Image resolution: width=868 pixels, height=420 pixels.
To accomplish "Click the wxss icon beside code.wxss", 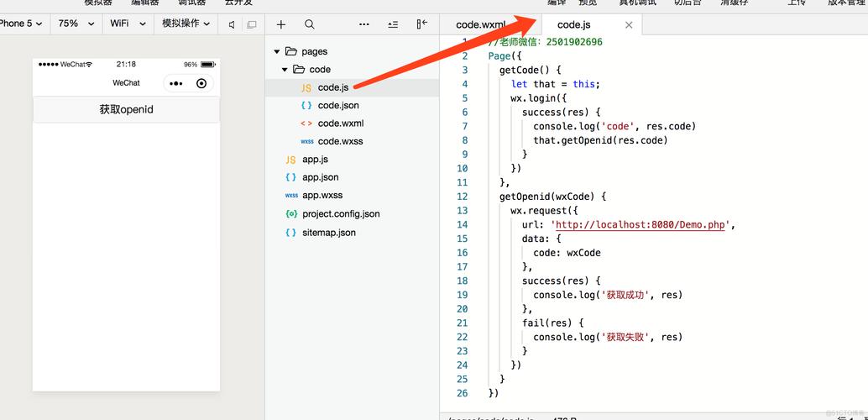I will tap(306, 141).
